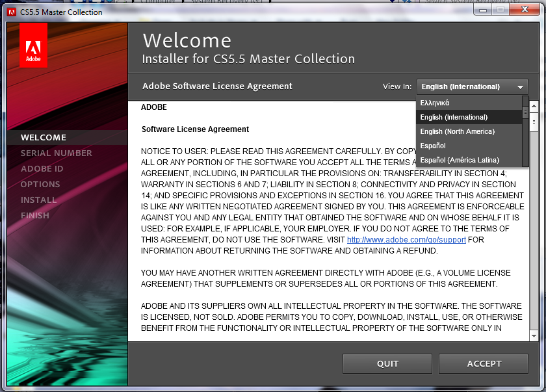Screen dimensions: 546x392
Task: Click the 'Software License Agreement' bold title
Action: [196, 129]
